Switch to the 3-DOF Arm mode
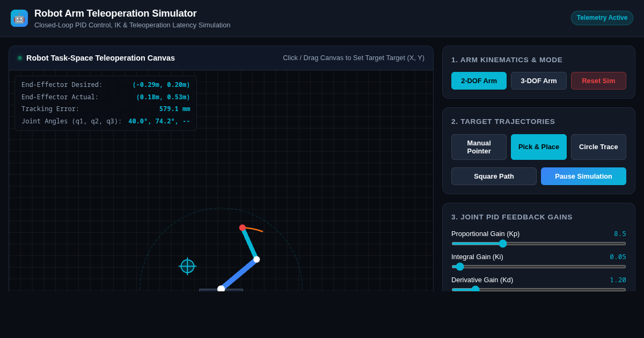Screen dimensions: 644x338 tap(539, 80)
